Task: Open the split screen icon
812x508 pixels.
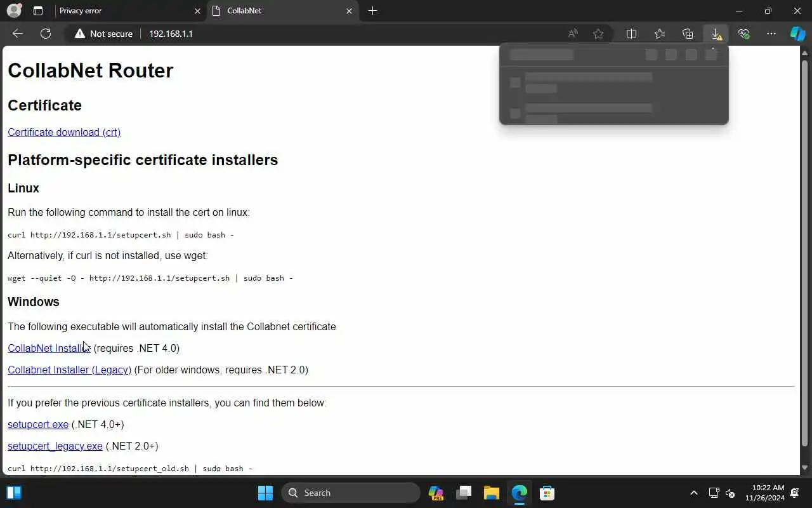Action: (632, 34)
